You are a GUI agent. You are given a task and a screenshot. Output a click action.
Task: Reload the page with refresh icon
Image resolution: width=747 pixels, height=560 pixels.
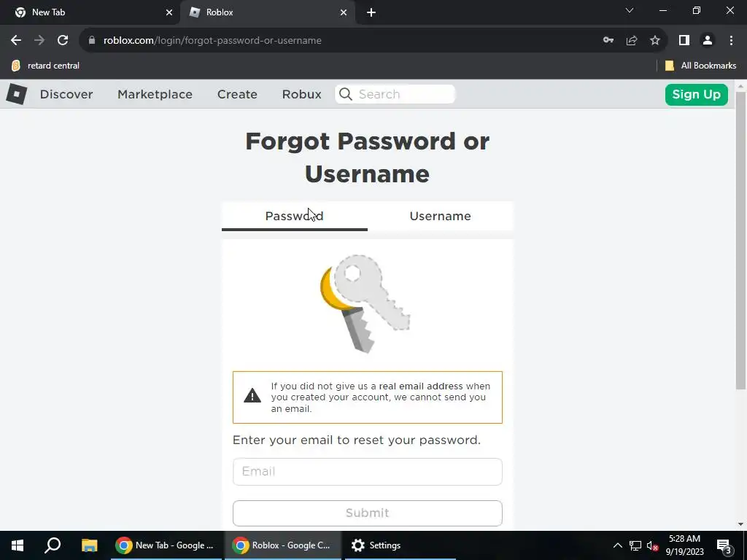coord(63,41)
